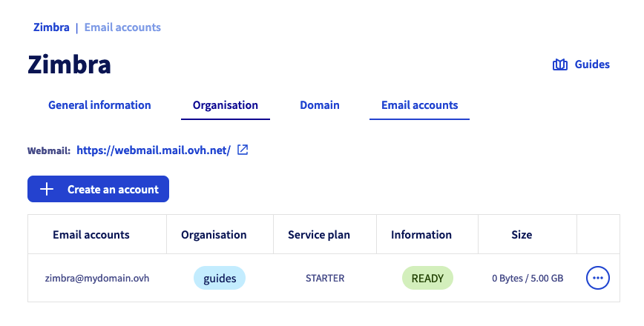Click the Webmail: label
The image size is (644, 326).
(x=49, y=151)
